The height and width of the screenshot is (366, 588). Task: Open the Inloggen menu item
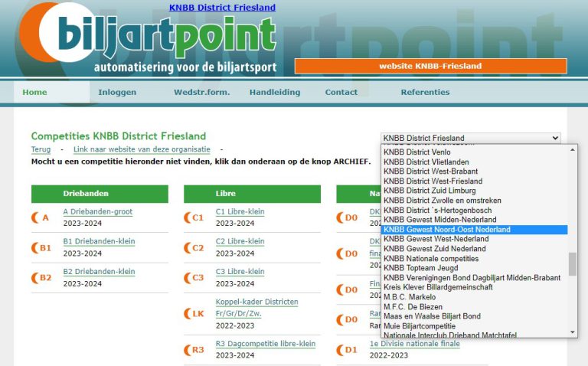[x=117, y=92]
